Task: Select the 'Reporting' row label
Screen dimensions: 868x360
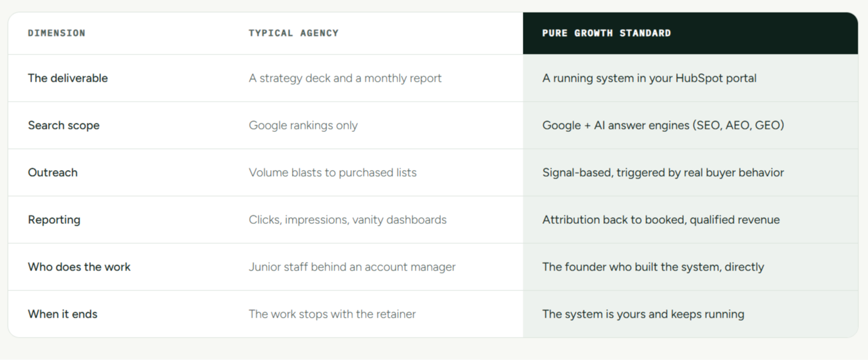Action: [54, 220]
